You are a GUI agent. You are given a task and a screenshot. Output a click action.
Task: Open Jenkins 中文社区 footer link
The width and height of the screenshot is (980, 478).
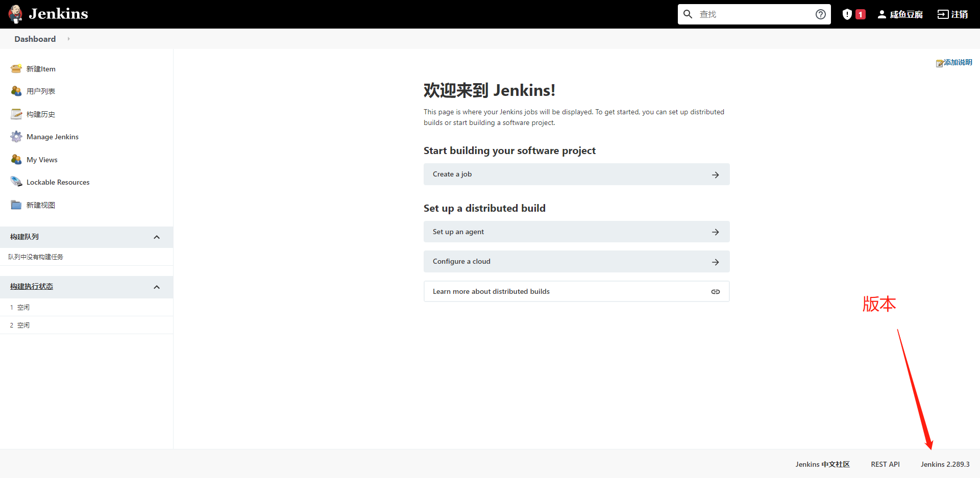click(822, 464)
